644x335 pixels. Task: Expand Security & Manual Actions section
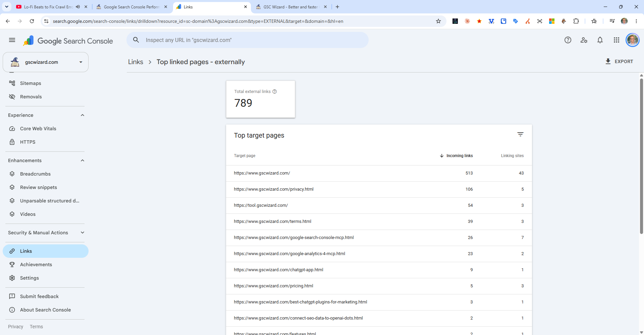83,233
